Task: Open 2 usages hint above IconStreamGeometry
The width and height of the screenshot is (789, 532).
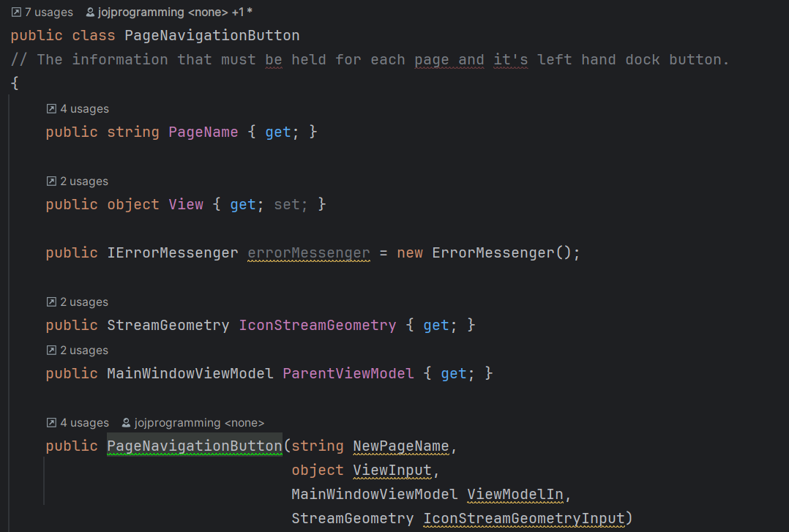Action: (84, 302)
